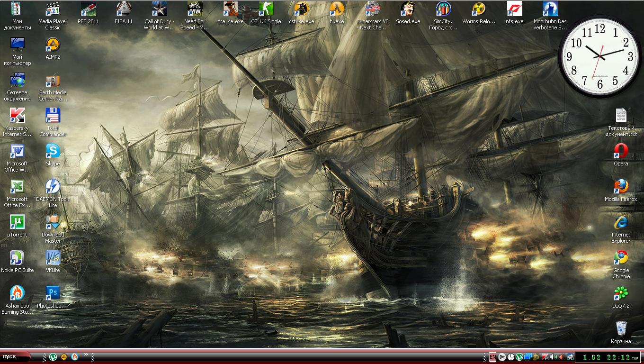This screenshot has height=364, width=644.
Task: Click the Mozilla Firefox desktop icon
Action: click(621, 187)
